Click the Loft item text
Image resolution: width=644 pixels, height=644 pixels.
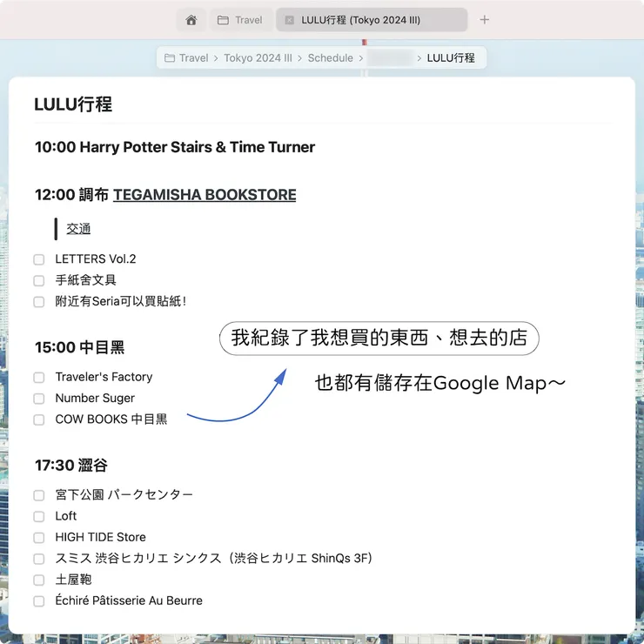(66, 516)
